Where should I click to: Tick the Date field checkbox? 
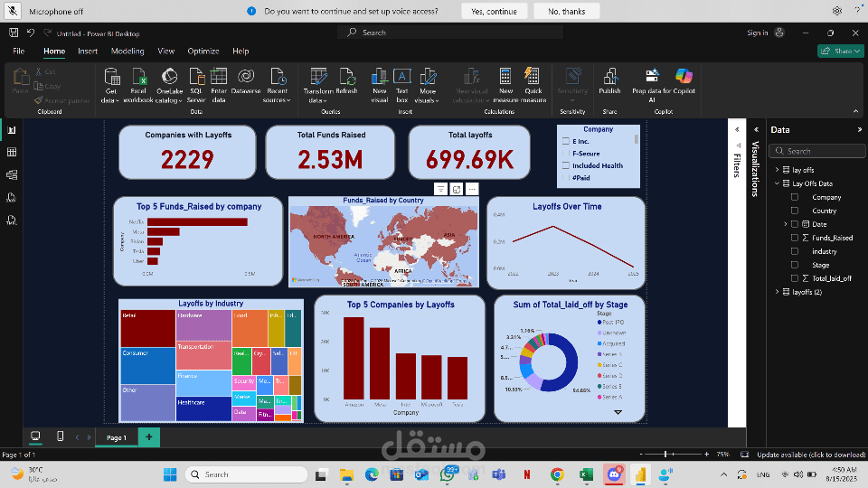[795, 224]
